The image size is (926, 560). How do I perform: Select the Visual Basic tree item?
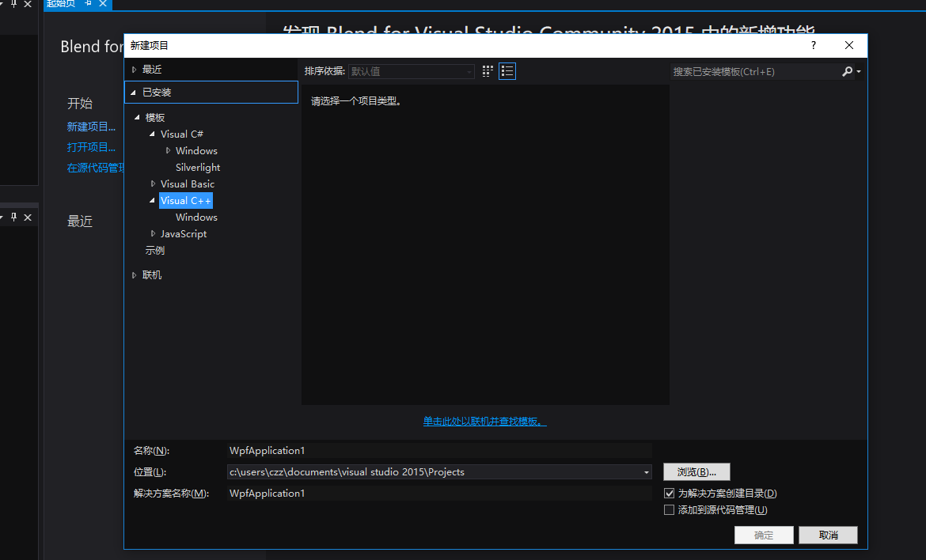tap(188, 184)
